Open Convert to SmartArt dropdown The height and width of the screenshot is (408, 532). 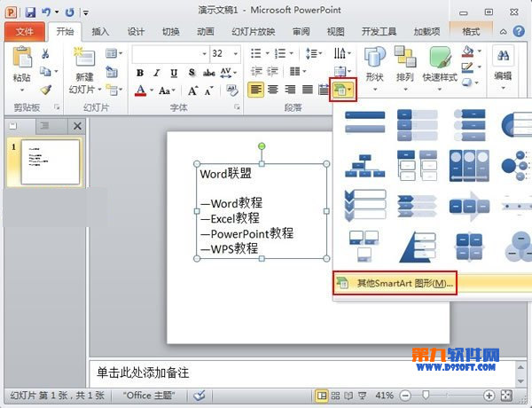point(343,90)
